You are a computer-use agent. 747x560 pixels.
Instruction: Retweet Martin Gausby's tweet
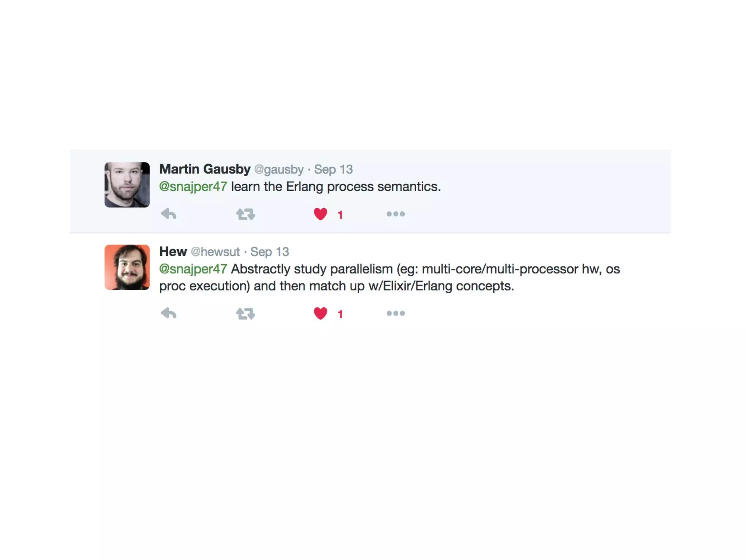[245, 214]
